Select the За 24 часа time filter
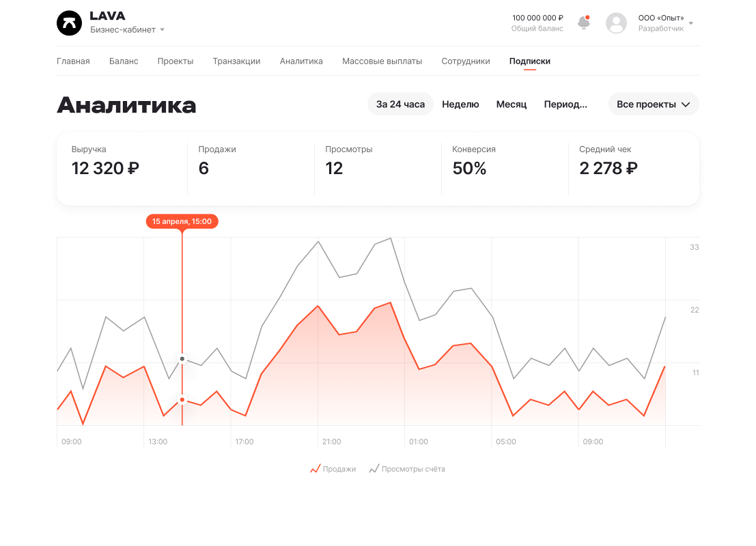 click(400, 104)
